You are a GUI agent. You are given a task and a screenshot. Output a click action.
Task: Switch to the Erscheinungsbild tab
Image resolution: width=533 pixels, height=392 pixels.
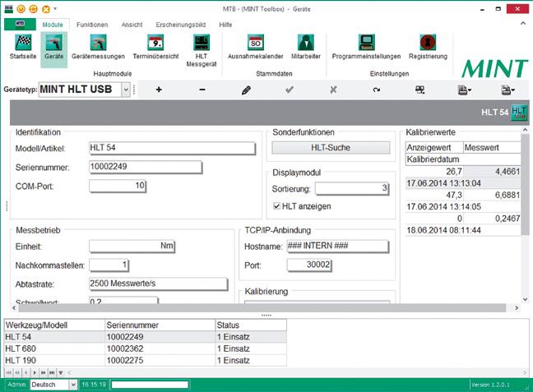point(180,25)
